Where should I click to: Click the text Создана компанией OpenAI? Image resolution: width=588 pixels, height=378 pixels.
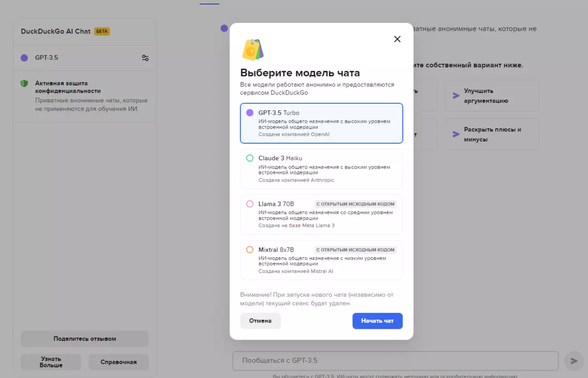click(294, 135)
